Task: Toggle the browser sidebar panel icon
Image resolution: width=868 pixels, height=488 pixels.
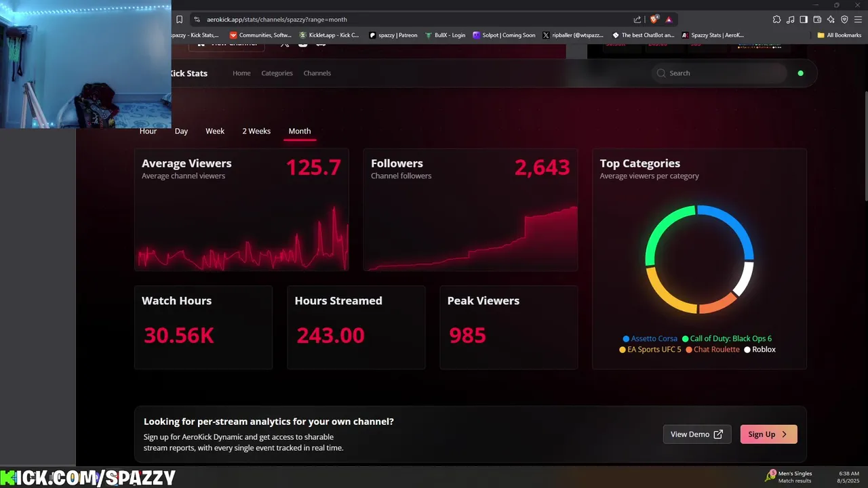Action: tap(804, 20)
